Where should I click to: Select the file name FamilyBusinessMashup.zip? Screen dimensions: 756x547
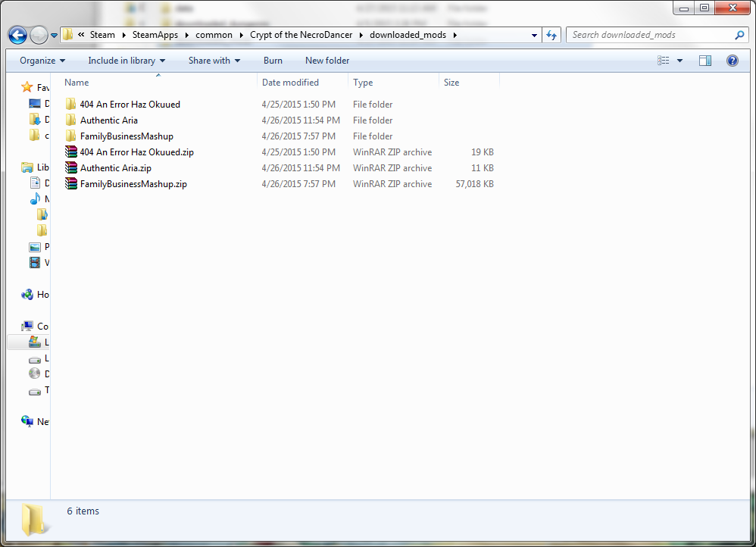coord(133,184)
